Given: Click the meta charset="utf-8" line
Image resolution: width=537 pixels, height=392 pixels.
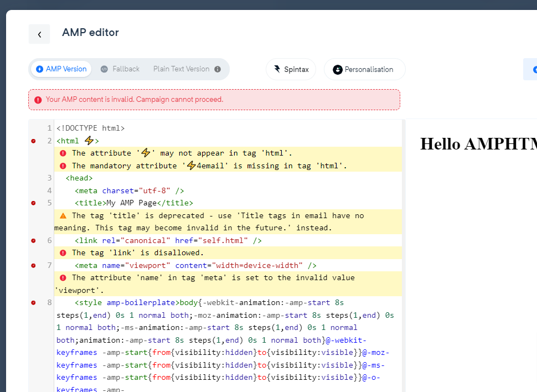Looking at the screenshot, I should [130, 190].
